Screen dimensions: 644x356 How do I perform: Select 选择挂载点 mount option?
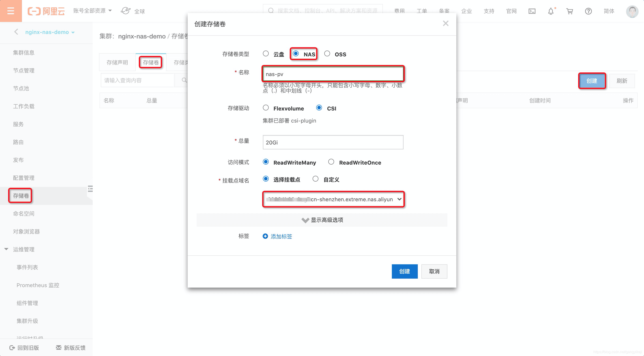point(265,179)
